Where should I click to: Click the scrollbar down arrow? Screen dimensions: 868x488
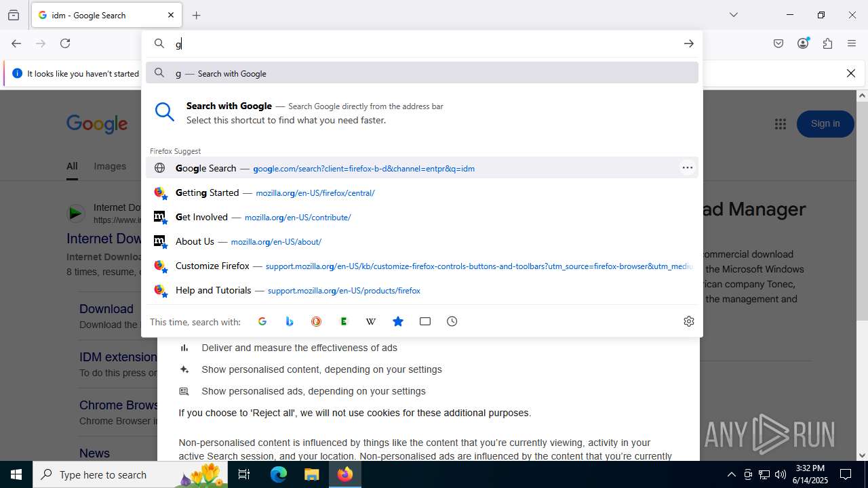pos(862,455)
